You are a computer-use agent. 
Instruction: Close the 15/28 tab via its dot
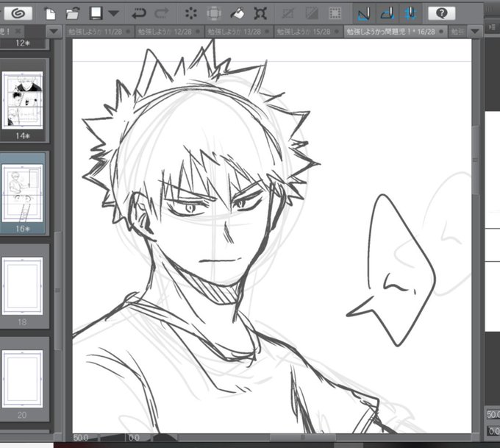click(x=337, y=32)
